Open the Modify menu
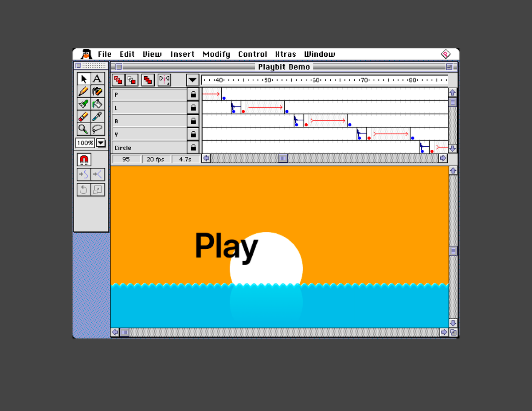Viewport: 532px width, 411px height. click(x=216, y=54)
